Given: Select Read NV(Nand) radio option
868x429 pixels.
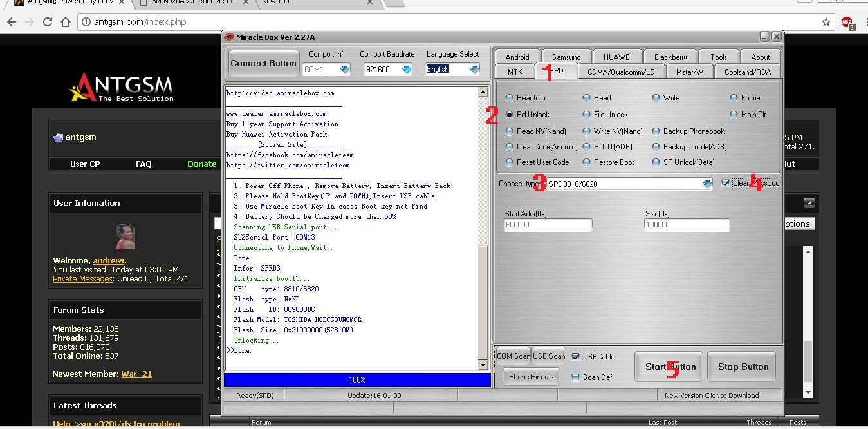Looking at the screenshot, I should coord(510,131).
